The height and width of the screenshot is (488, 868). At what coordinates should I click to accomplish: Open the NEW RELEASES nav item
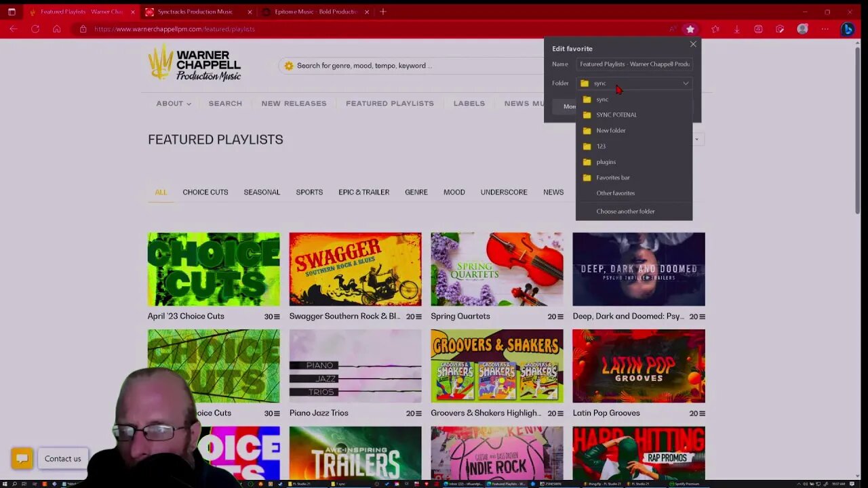(294, 104)
